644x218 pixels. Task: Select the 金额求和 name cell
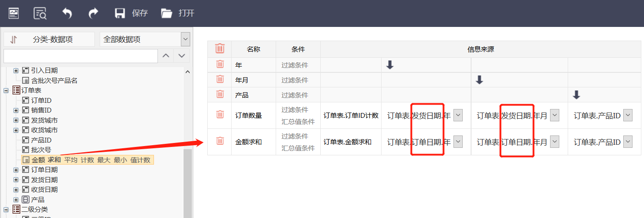[254, 142]
